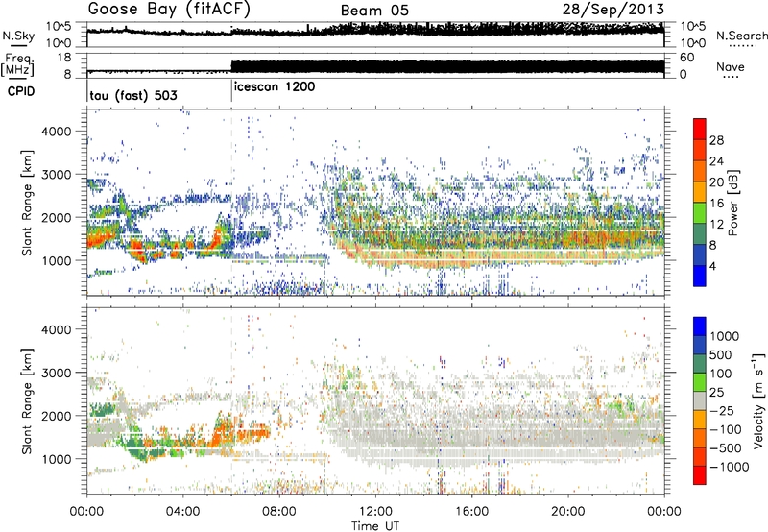The width and height of the screenshot is (768, 532).
Task: Click the '04:00' time tick label
Action: [x=182, y=512]
